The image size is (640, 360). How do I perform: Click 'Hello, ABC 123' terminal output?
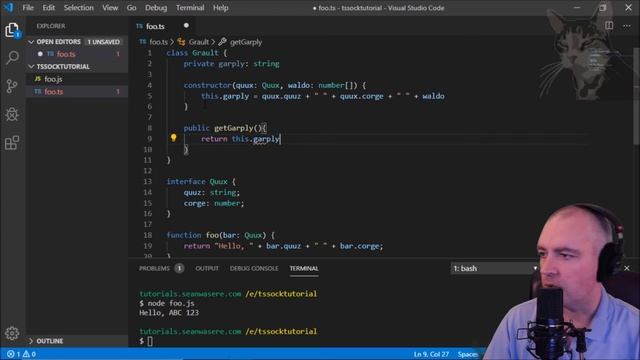(x=169, y=313)
